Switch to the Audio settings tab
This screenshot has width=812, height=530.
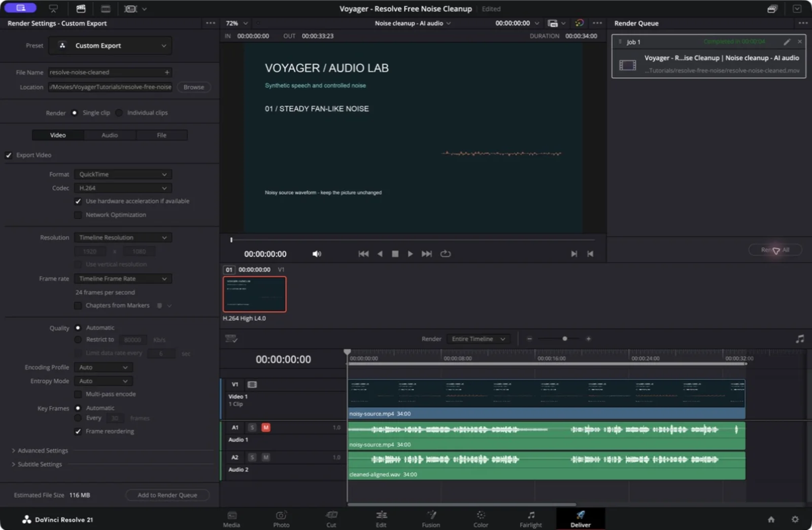[110, 135]
